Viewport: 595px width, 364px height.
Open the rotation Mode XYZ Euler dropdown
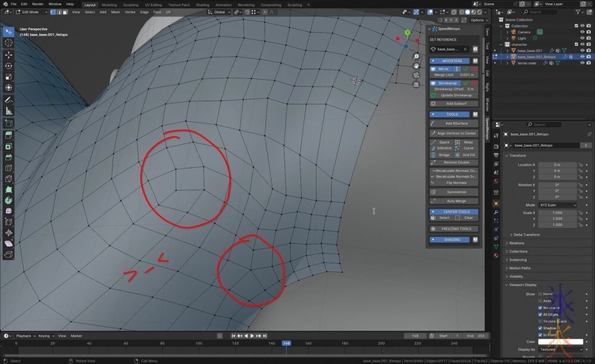558,204
